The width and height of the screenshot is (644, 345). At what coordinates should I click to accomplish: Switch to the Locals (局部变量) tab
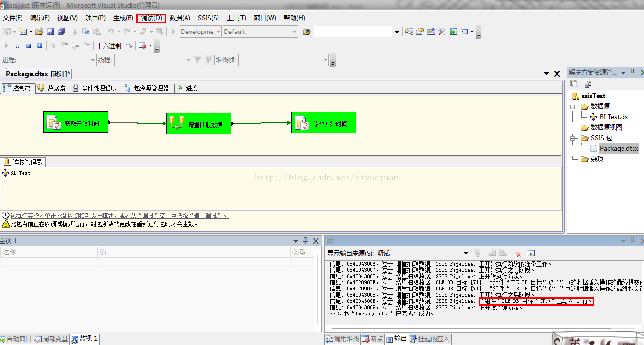pos(52,339)
